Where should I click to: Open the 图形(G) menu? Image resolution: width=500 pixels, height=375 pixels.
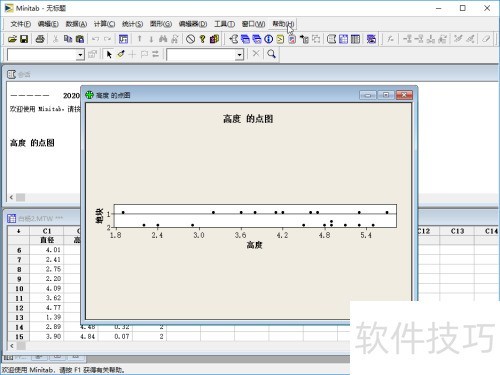pyautogui.click(x=161, y=24)
